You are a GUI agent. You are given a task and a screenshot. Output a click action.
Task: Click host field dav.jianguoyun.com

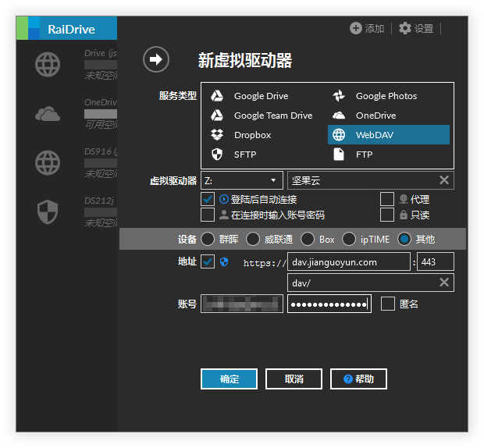[x=349, y=261]
